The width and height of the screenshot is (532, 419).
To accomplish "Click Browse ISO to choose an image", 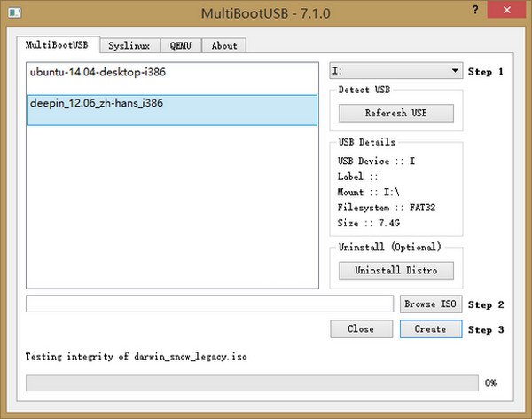I will (431, 304).
